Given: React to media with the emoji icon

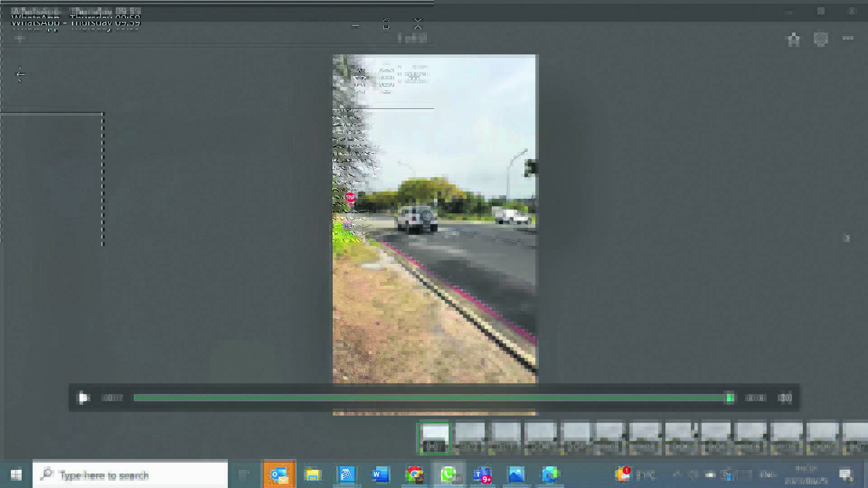Looking at the screenshot, I should point(821,39).
